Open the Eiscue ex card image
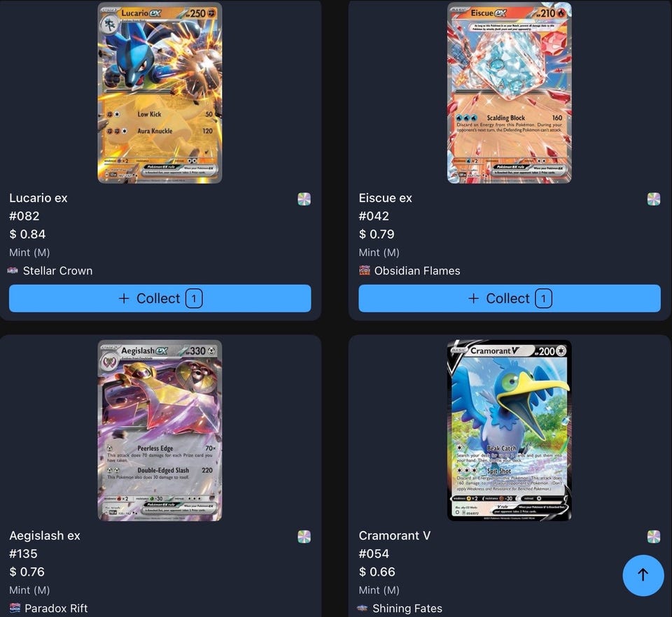Viewport: 672px width, 617px height. pos(509,93)
